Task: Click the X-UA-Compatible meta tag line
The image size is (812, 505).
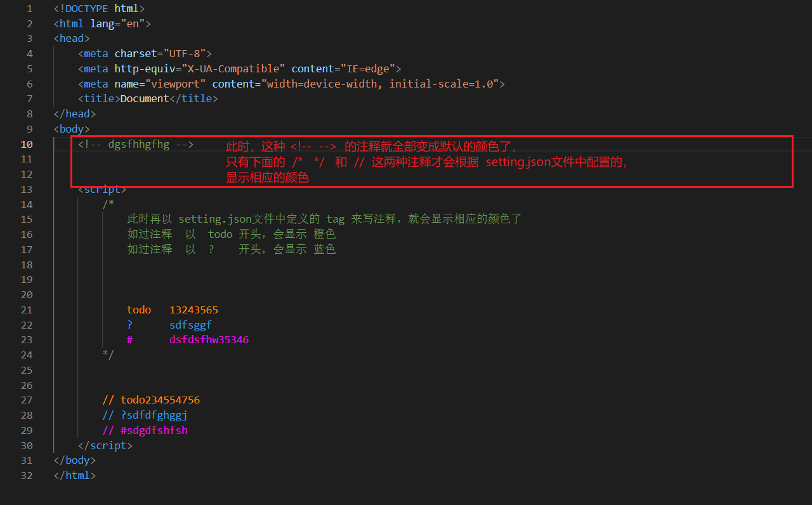Action: coord(240,69)
